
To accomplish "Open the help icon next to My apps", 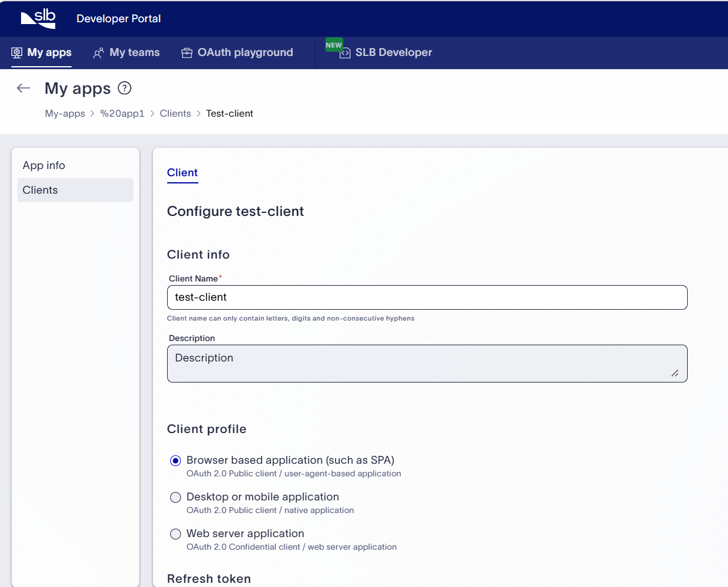I will [124, 88].
